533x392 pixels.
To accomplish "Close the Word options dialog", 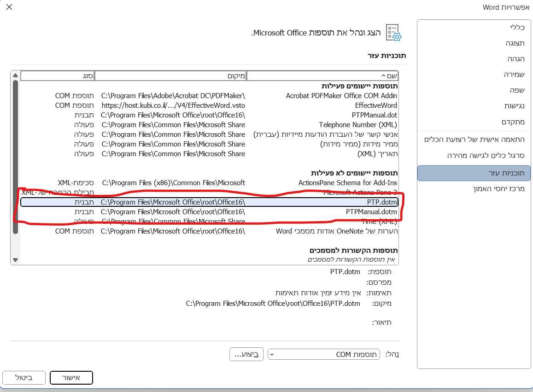I will click(x=9, y=7).
